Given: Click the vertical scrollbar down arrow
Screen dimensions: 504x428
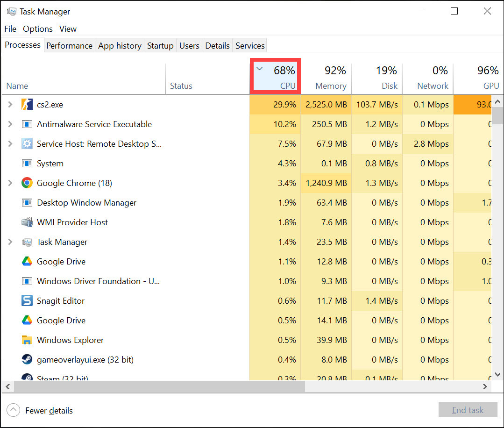Looking at the screenshot, I should click(498, 374).
